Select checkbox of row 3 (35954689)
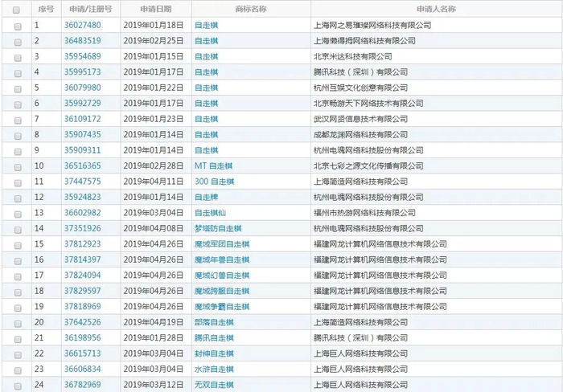563x392 pixels. point(18,58)
